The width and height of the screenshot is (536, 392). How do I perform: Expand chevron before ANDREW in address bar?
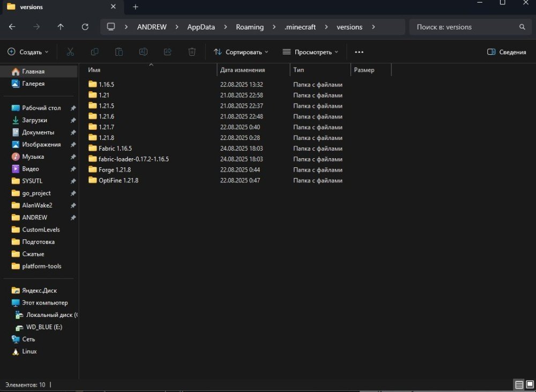click(x=126, y=27)
